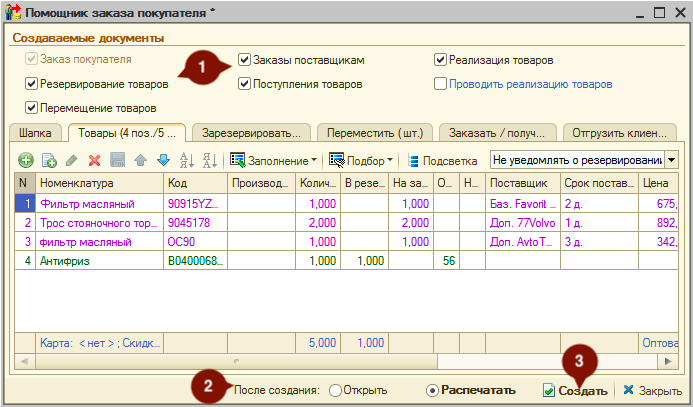
Task: Uncheck Реализация товаров checkbox
Action: coord(440,60)
